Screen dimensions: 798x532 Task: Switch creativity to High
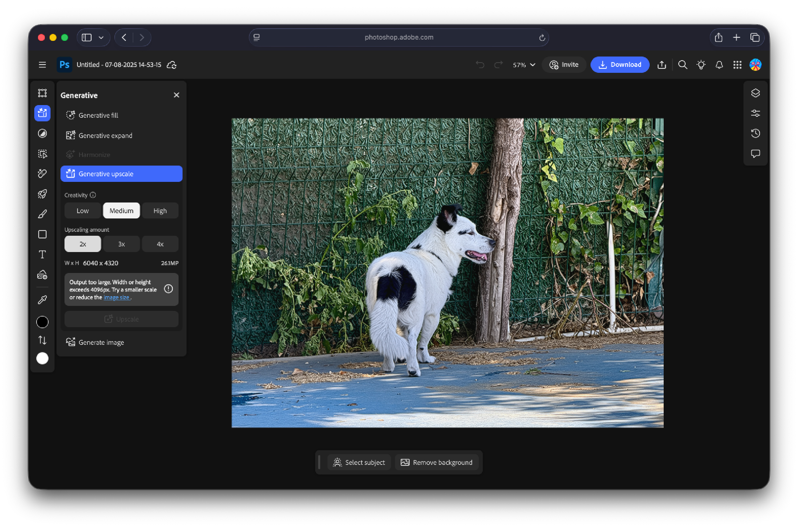click(160, 210)
